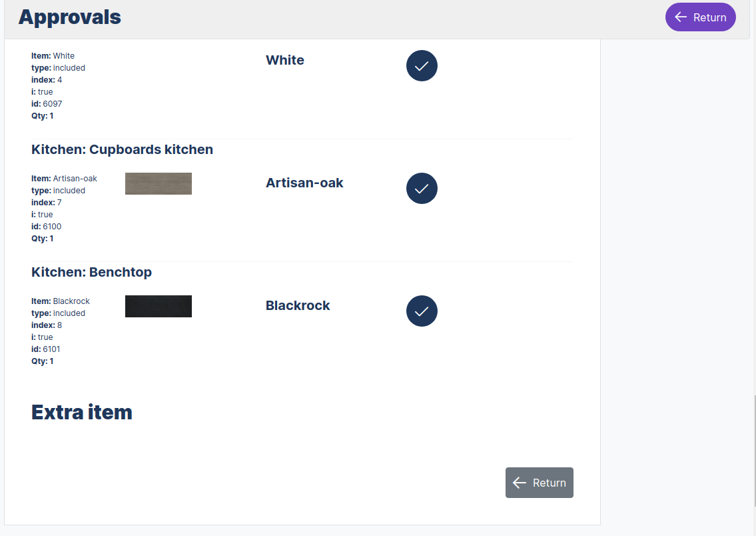The image size is (756, 536).
Task: Click the Artisan-oak color swatch
Action: click(x=159, y=184)
